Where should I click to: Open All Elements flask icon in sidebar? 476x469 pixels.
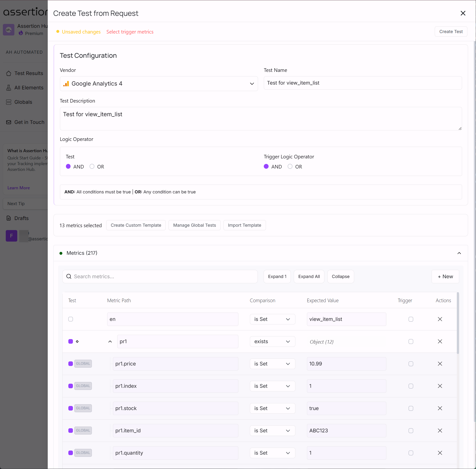(x=9, y=88)
